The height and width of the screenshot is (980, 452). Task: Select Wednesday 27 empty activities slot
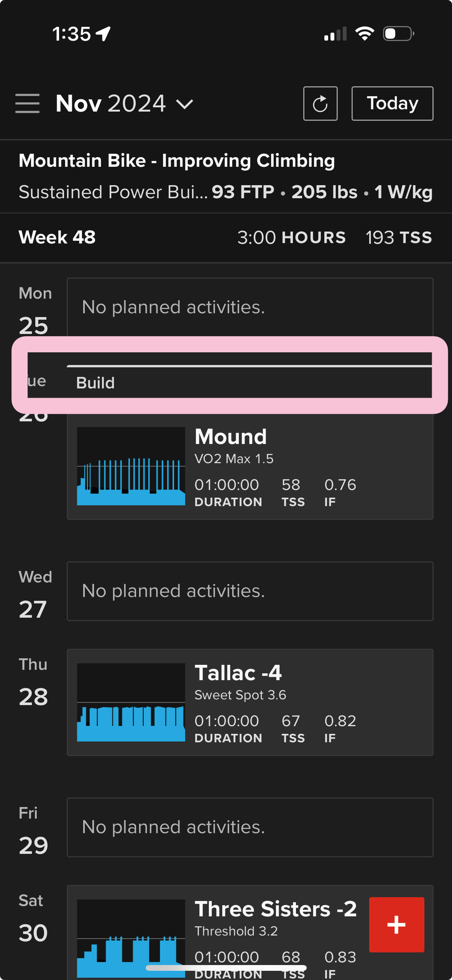click(x=250, y=591)
